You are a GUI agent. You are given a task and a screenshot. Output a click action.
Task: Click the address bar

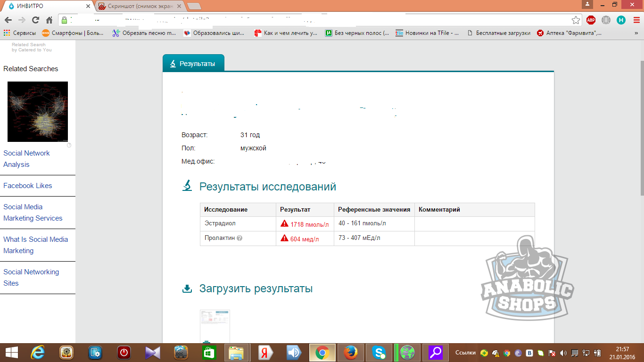pyautogui.click(x=316, y=20)
